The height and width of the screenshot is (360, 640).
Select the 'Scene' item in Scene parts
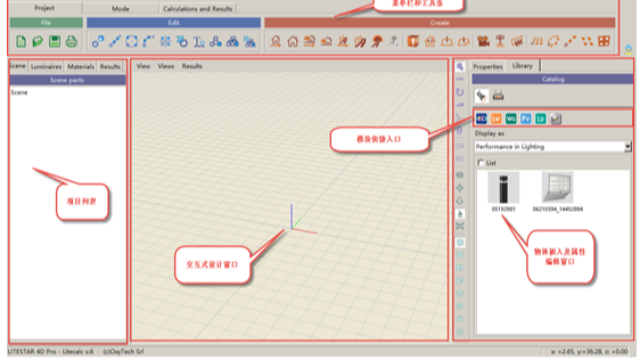pyautogui.click(x=19, y=92)
